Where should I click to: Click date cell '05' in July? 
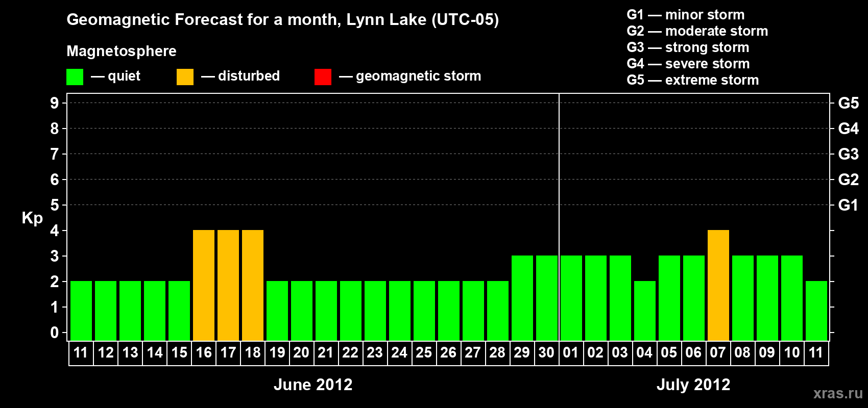click(669, 353)
